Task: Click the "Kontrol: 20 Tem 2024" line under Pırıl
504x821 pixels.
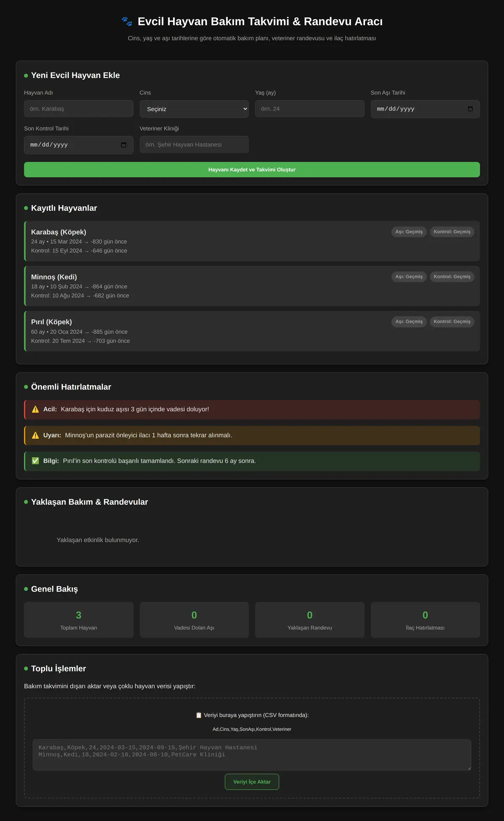Action: (80, 341)
